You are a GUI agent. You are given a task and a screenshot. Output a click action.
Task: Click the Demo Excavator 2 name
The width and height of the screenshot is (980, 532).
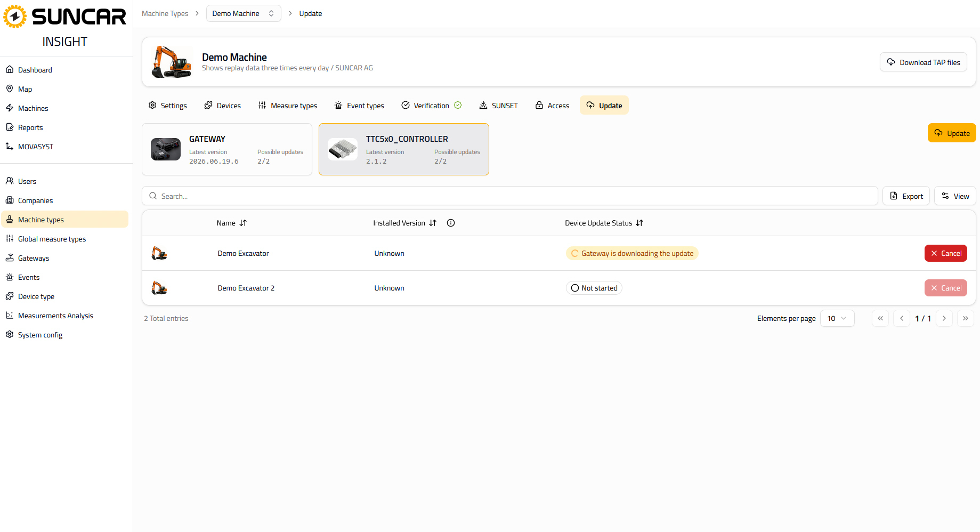point(246,288)
